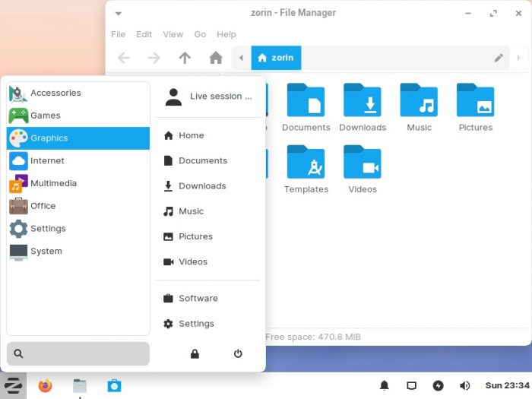Click the lock screen padlock icon
The width and height of the screenshot is (532, 399).
pos(195,353)
